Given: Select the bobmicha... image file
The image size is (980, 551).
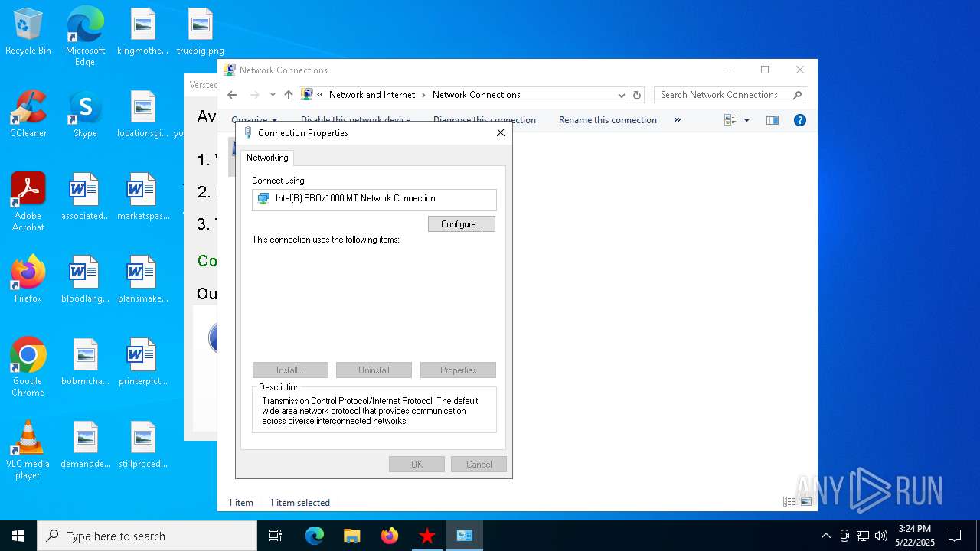Looking at the screenshot, I should pos(85,363).
